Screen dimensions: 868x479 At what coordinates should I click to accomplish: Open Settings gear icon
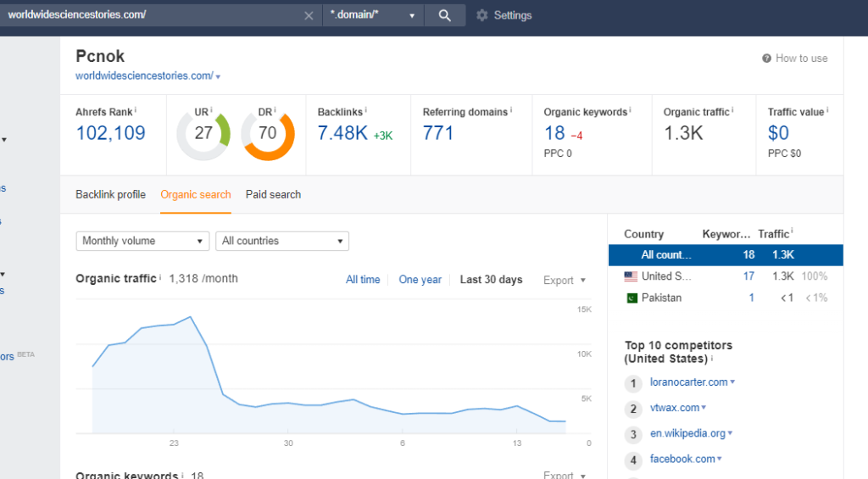[x=482, y=15]
